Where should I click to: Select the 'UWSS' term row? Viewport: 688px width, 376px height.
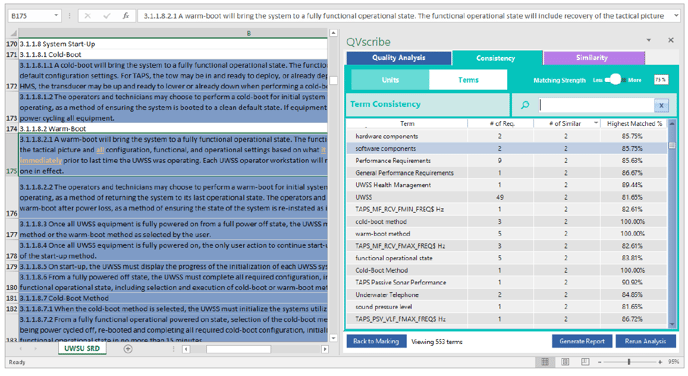[507, 197]
